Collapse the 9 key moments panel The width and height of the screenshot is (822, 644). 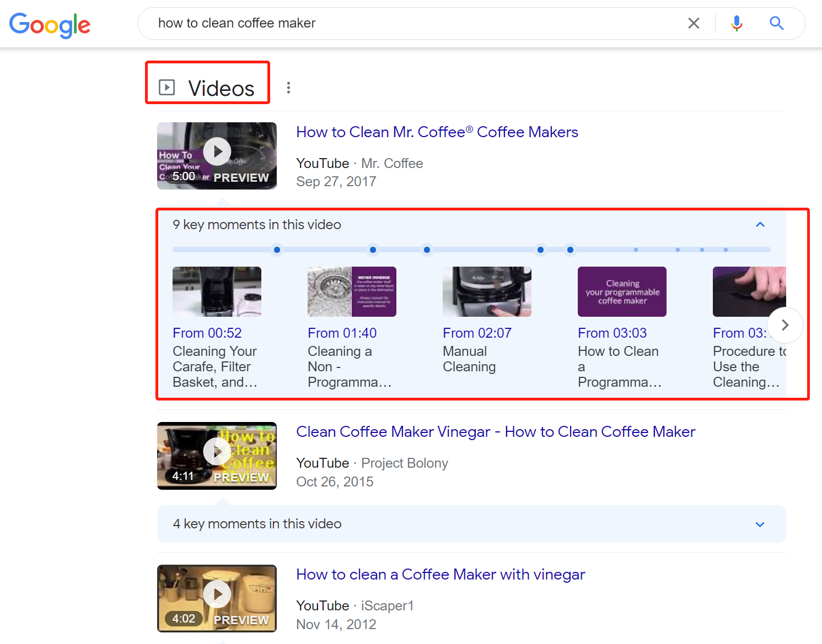coord(760,225)
